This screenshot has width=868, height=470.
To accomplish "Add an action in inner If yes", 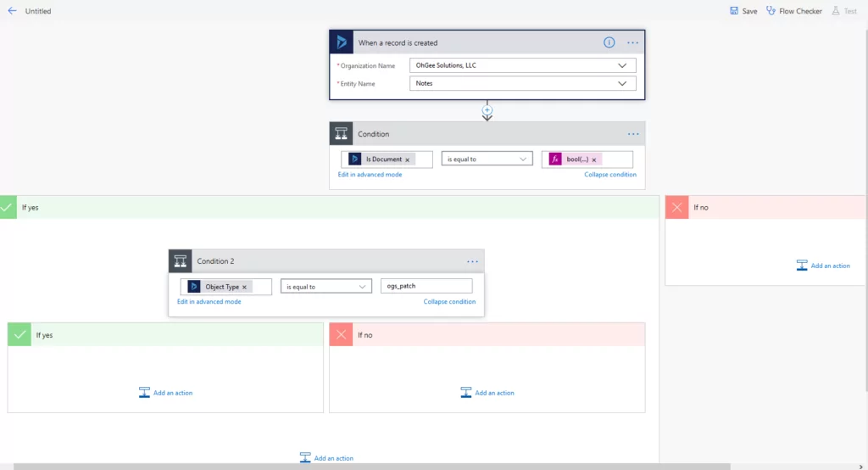I will click(x=165, y=393).
